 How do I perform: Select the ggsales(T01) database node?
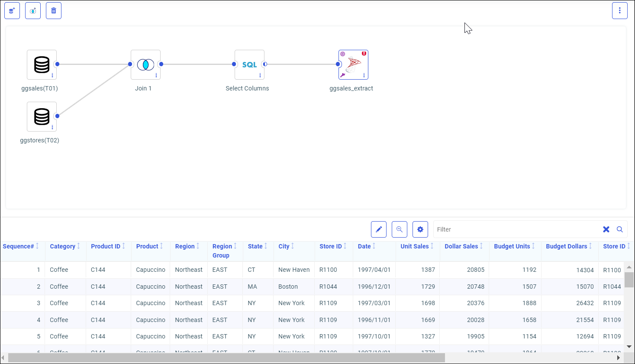point(42,64)
